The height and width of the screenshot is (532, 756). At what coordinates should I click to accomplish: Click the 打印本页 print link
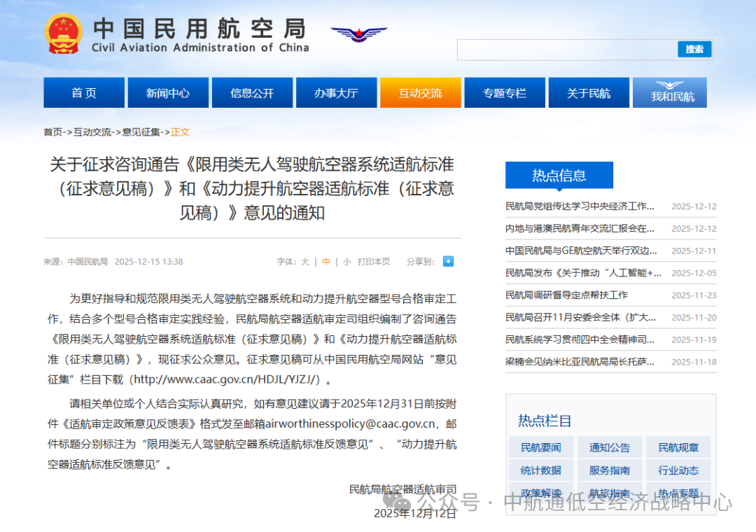point(374,262)
